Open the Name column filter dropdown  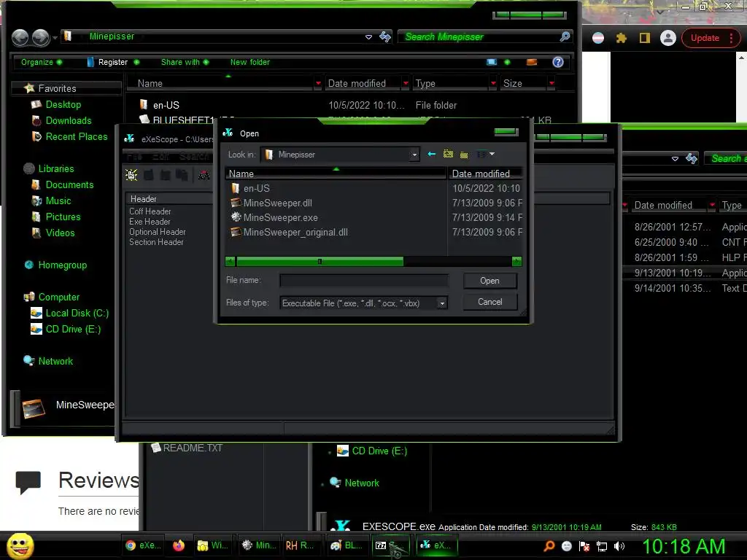click(318, 83)
